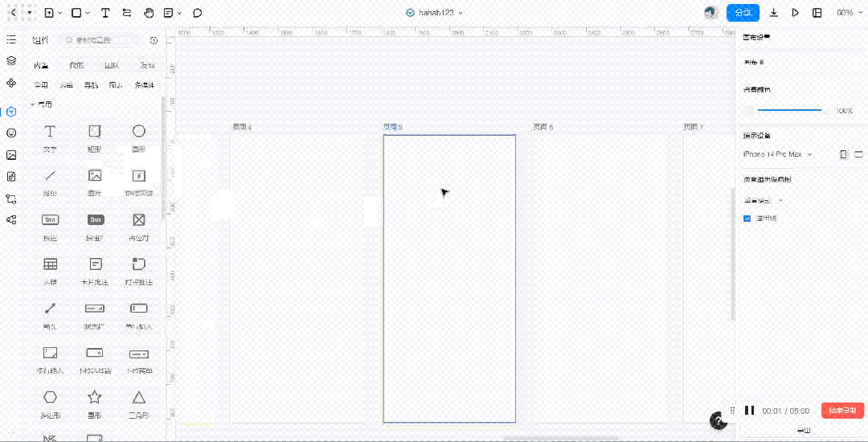Toggle the panel layout icon
Screen dimensions: 868x442
click(817, 13)
